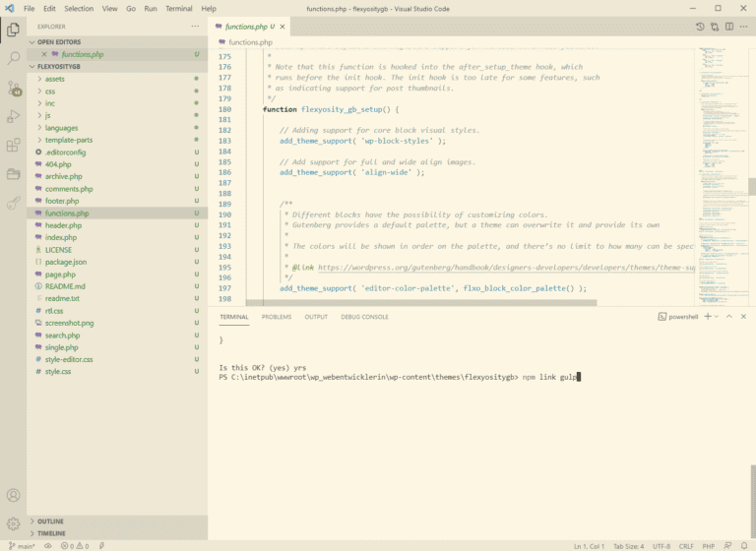Expand the js folder
The width and height of the screenshot is (756, 551).
pos(117,115)
